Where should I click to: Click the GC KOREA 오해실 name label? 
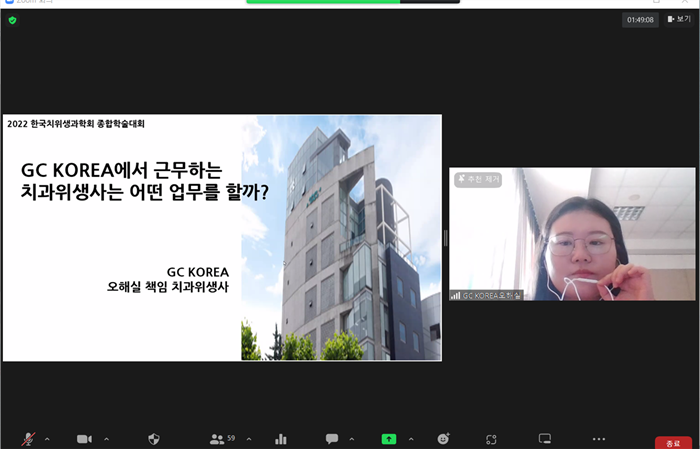pyautogui.click(x=491, y=295)
